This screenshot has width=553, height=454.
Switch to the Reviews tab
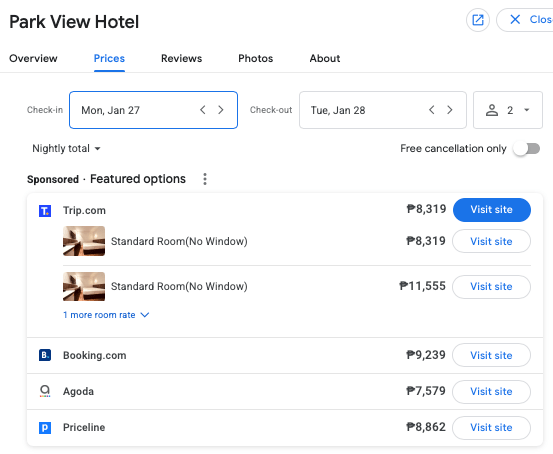pyautogui.click(x=181, y=58)
